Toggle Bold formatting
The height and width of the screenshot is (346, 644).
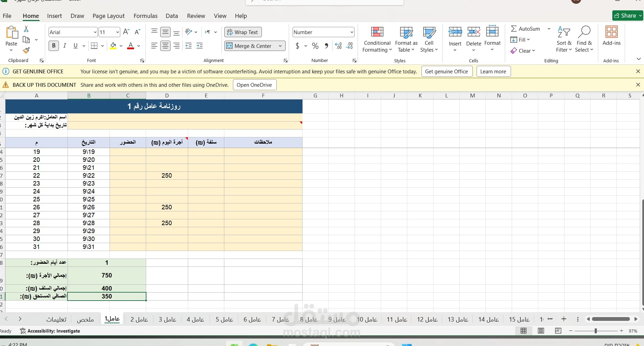coord(54,46)
